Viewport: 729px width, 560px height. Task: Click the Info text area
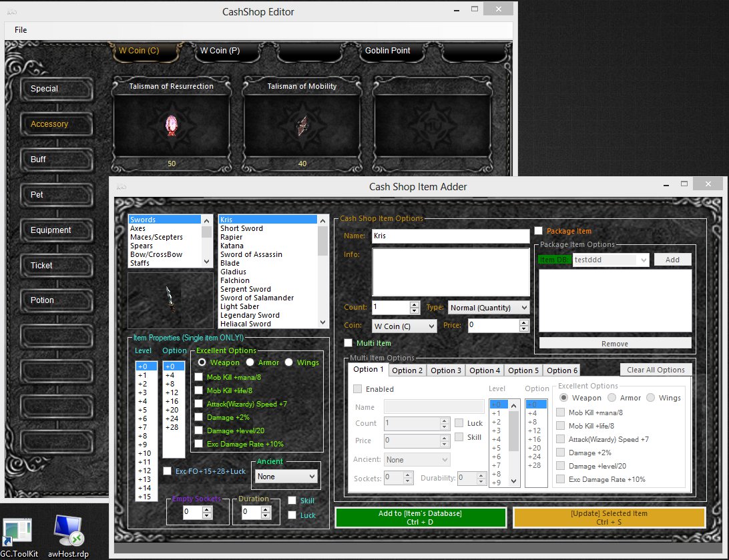point(451,272)
